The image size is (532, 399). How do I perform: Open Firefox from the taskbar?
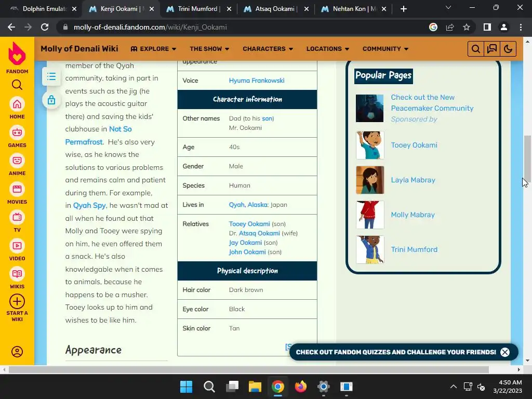301,387
